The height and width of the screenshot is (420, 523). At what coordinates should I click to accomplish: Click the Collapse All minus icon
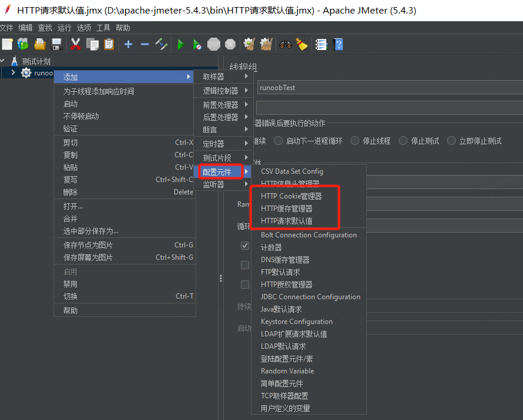145,44
